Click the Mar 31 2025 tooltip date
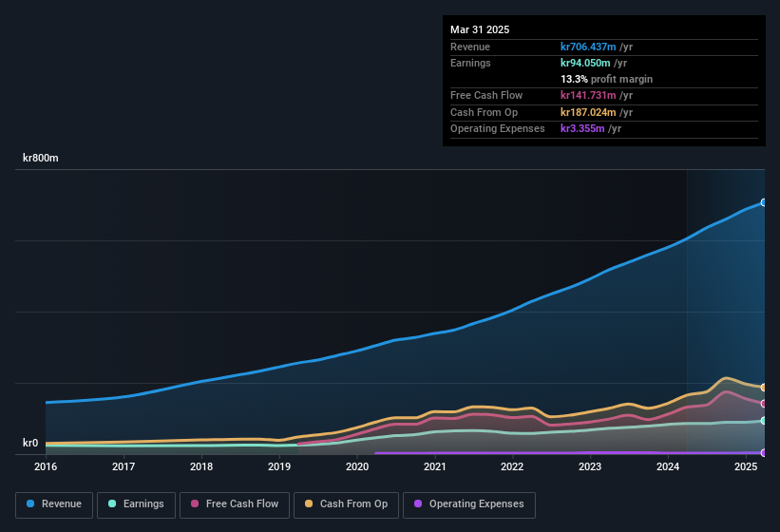The height and width of the screenshot is (532, 780). tap(480, 29)
